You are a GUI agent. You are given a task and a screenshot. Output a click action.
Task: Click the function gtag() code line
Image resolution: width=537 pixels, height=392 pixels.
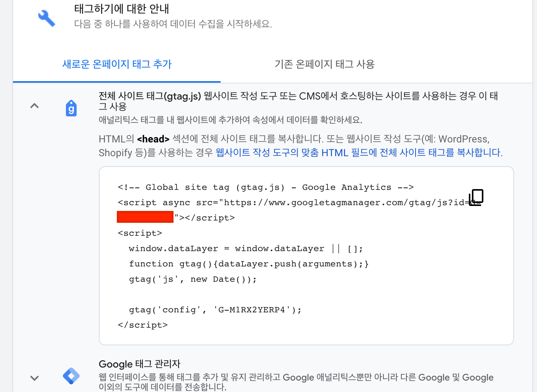(249, 264)
